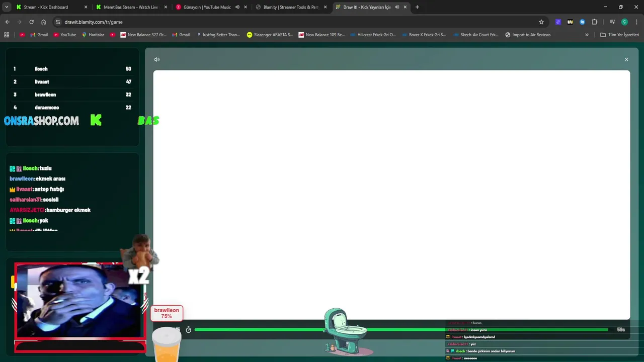644x362 pixels.
Task: Open the Rover X Erkek Gri bookmark
Action: 424,35
